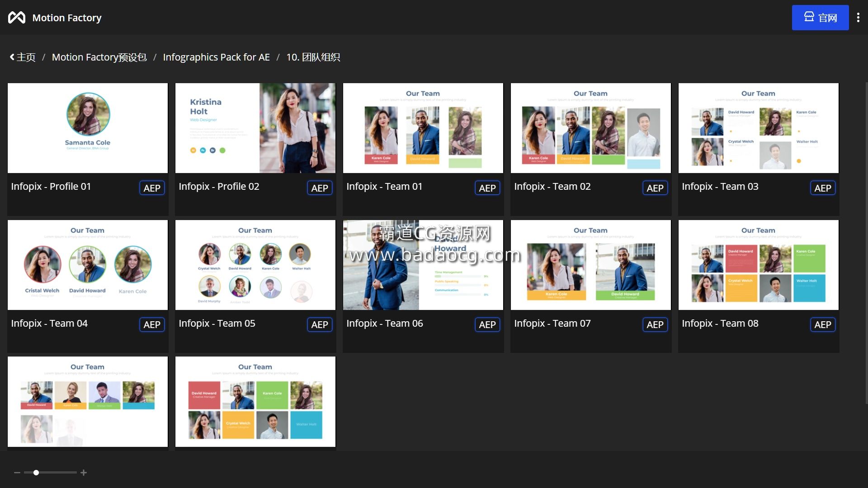The image size is (868, 488).
Task: Click AEP badge for Infopix - Profile 01
Action: (152, 188)
